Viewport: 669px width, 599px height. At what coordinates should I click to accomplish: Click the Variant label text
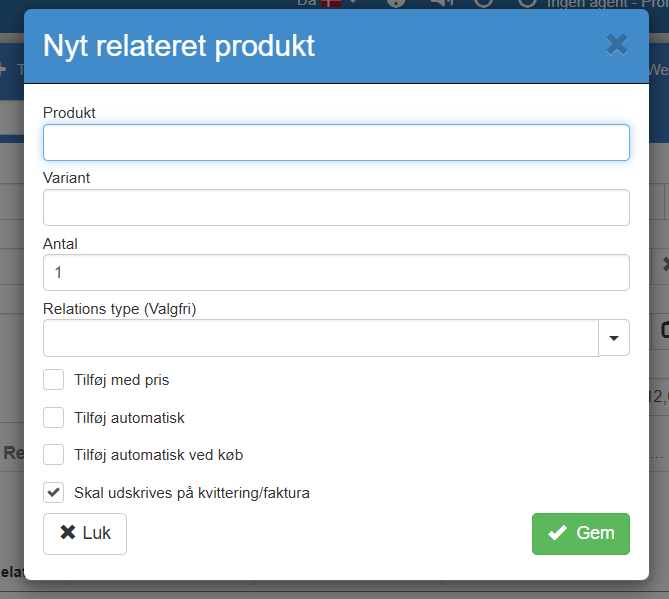pyautogui.click(x=67, y=178)
